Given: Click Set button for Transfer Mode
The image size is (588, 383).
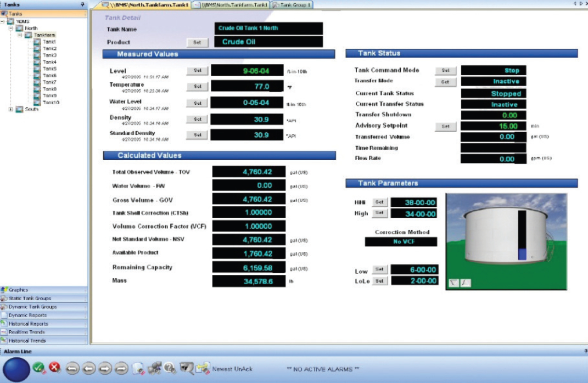Looking at the screenshot, I should (445, 82).
